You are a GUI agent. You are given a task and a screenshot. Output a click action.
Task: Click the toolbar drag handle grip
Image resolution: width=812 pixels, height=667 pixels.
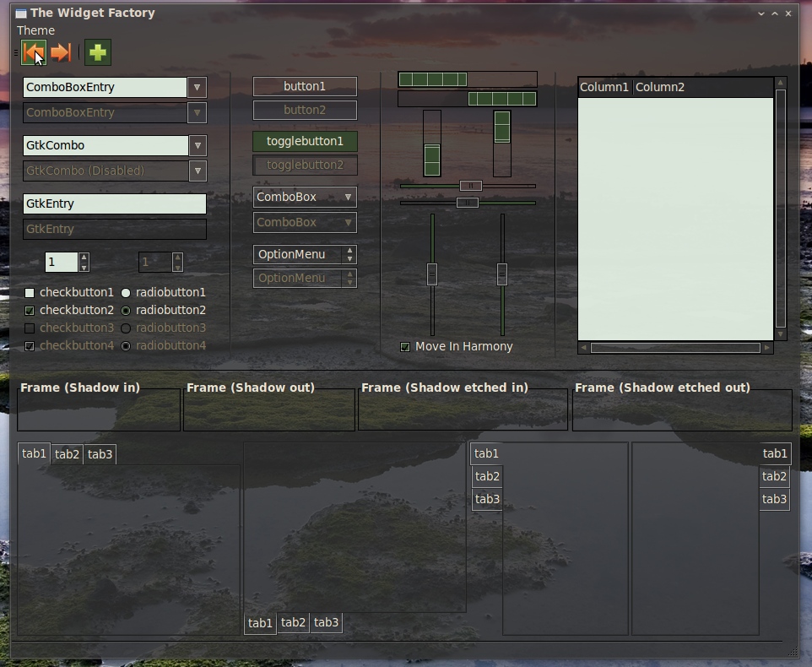15,52
